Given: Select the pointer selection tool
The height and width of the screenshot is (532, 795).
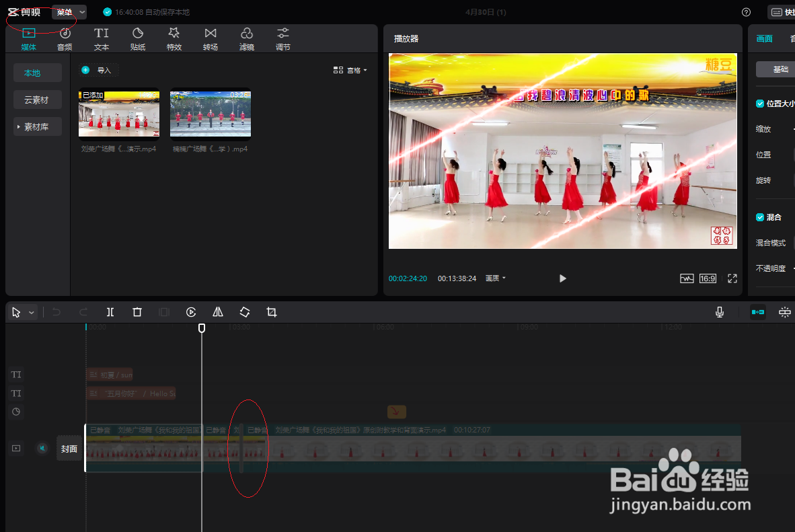Looking at the screenshot, I should click(16, 312).
